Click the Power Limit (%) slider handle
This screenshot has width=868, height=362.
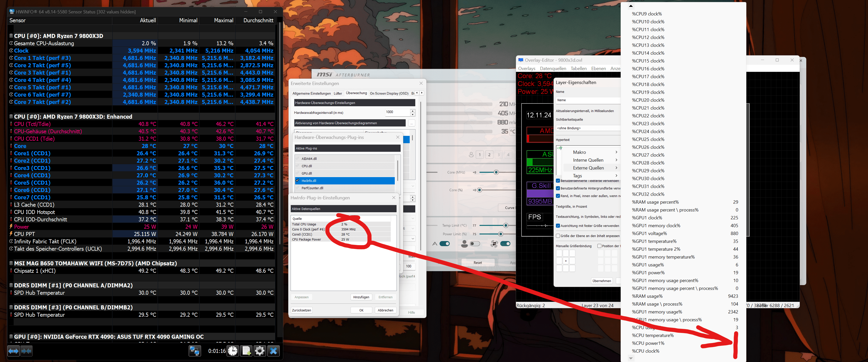500,234
